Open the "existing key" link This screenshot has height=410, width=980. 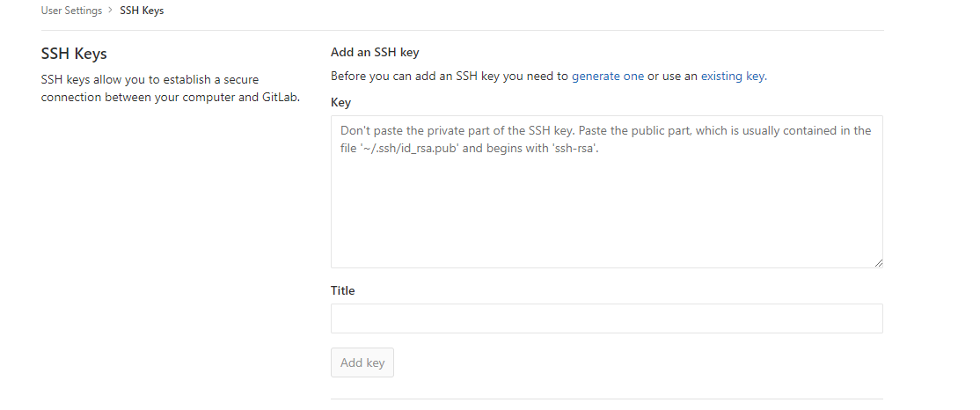[732, 77]
